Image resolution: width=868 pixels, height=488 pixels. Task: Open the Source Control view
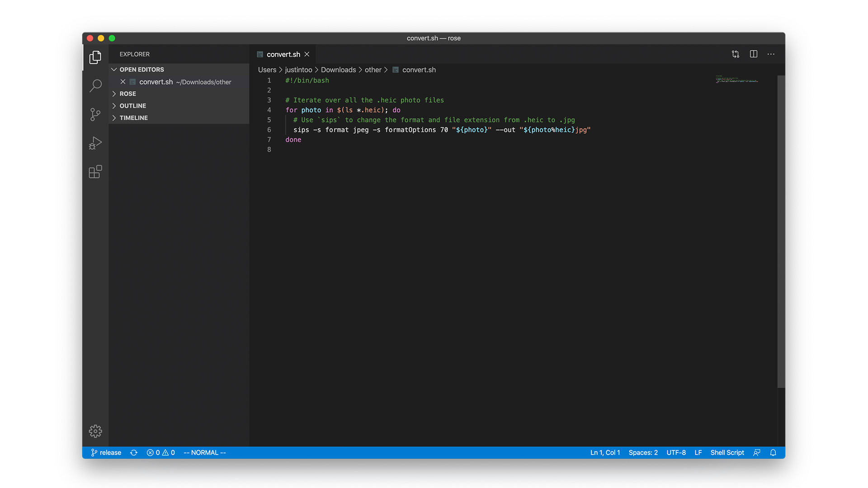(95, 114)
